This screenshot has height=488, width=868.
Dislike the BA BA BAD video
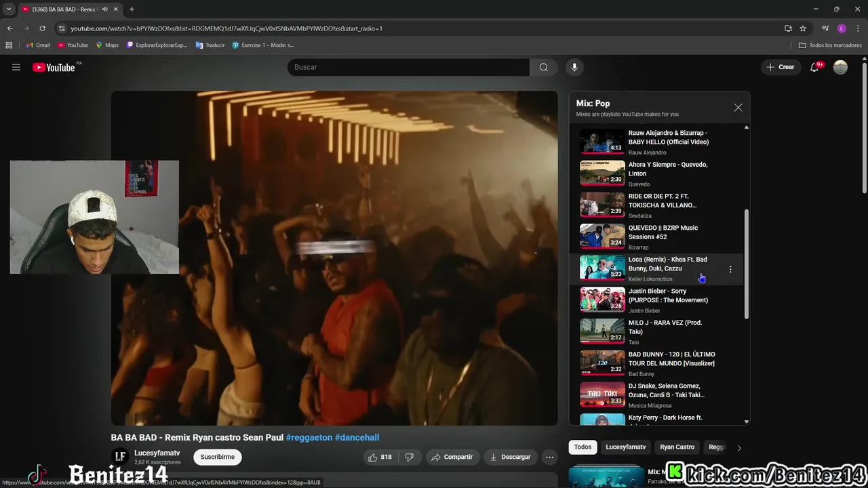409,457
